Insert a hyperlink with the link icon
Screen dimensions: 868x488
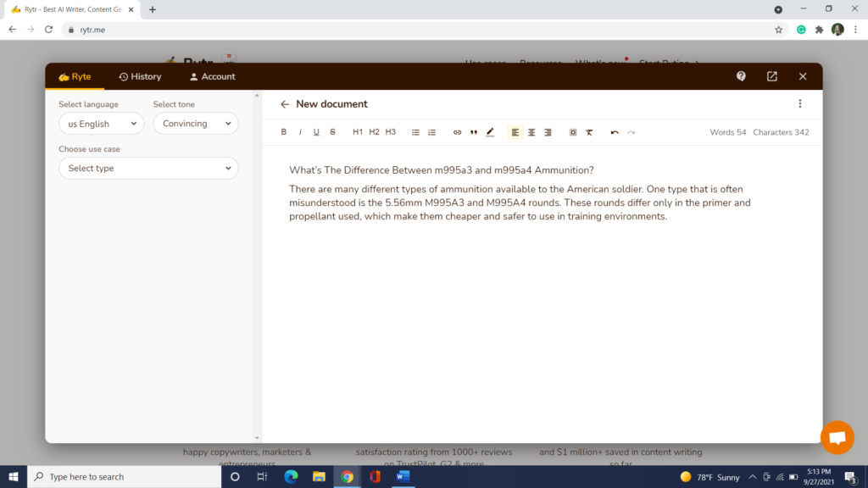coord(457,132)
